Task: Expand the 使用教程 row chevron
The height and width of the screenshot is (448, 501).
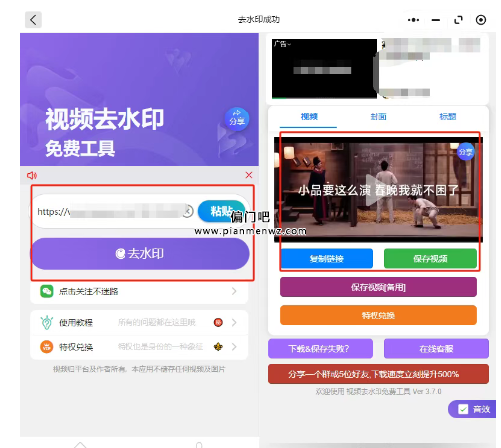Action: (234, 322)
